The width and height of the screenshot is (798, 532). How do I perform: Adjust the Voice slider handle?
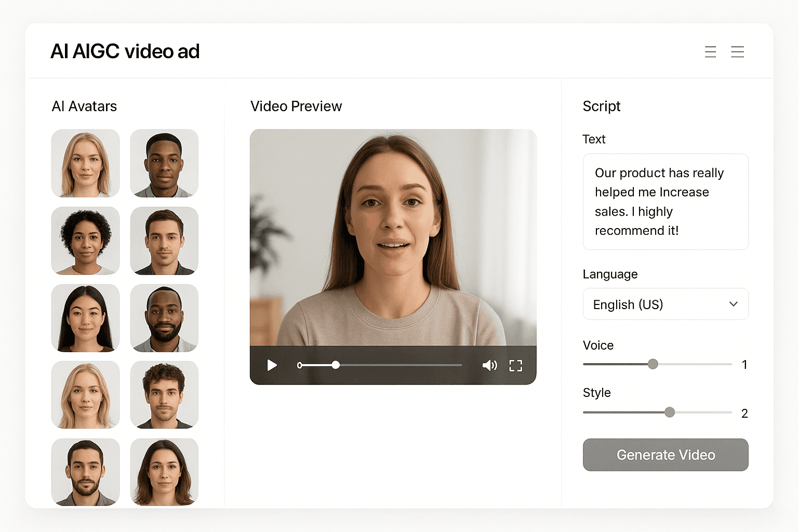(x=653, y=364)
